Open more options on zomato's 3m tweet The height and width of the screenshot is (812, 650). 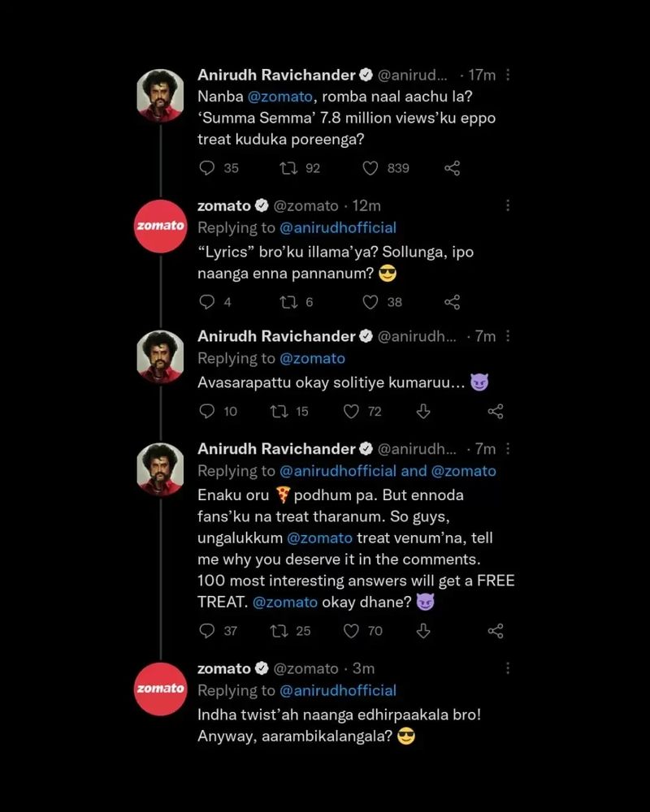point(508,669)
